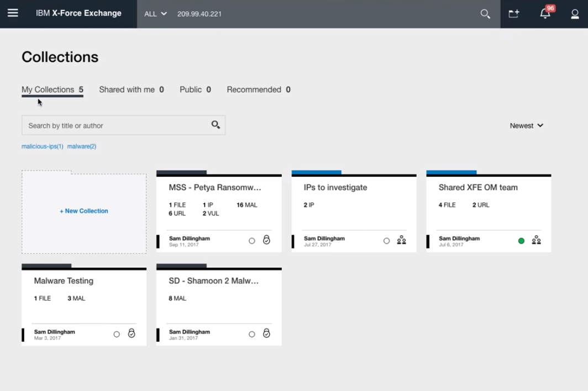Image resolution: width=588 pixels, height=391 pixels.
Task: Open the user profile icon
Action: [575, 14]
